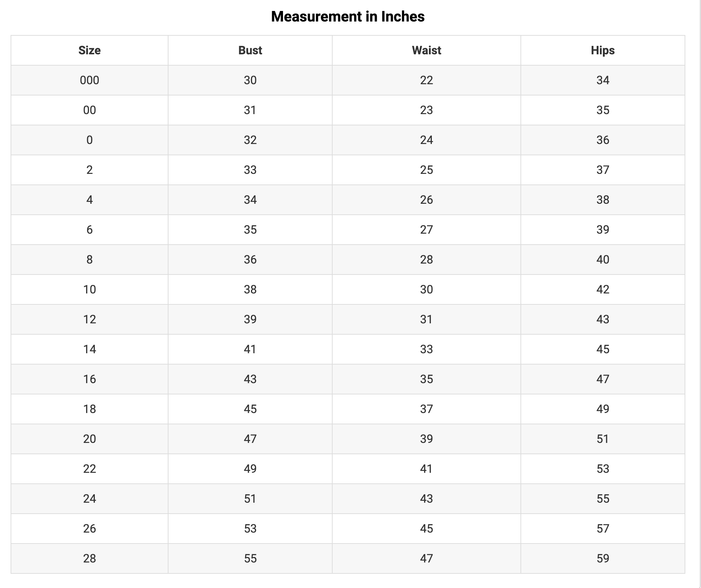Click the bust value for size 24
Screen dimensions: 701x588
click(x=250, y=499)
